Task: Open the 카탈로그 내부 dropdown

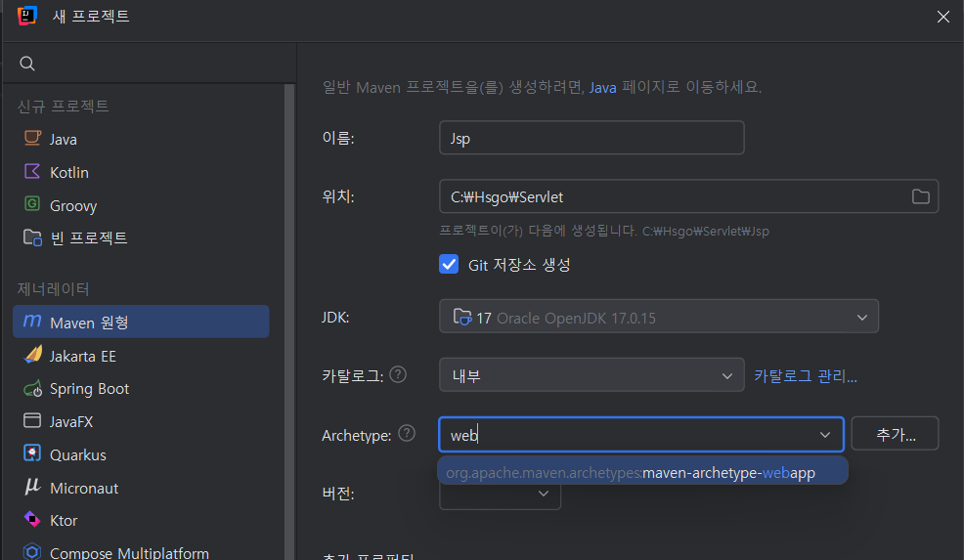Action: pos(592,375)
